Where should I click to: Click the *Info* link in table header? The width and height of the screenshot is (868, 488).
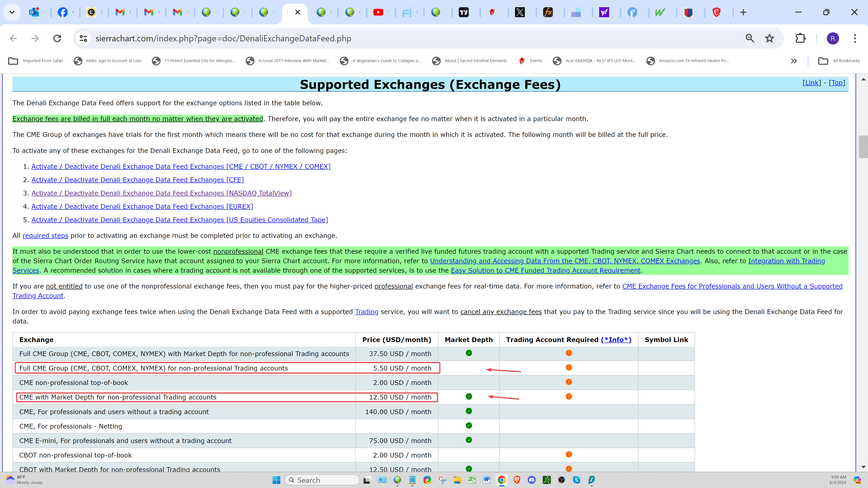(616, 340)
